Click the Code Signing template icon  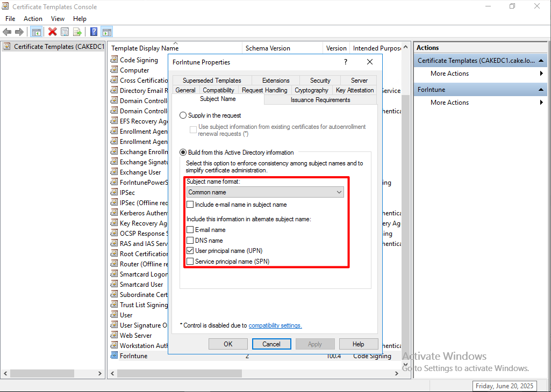pos(114,60)
